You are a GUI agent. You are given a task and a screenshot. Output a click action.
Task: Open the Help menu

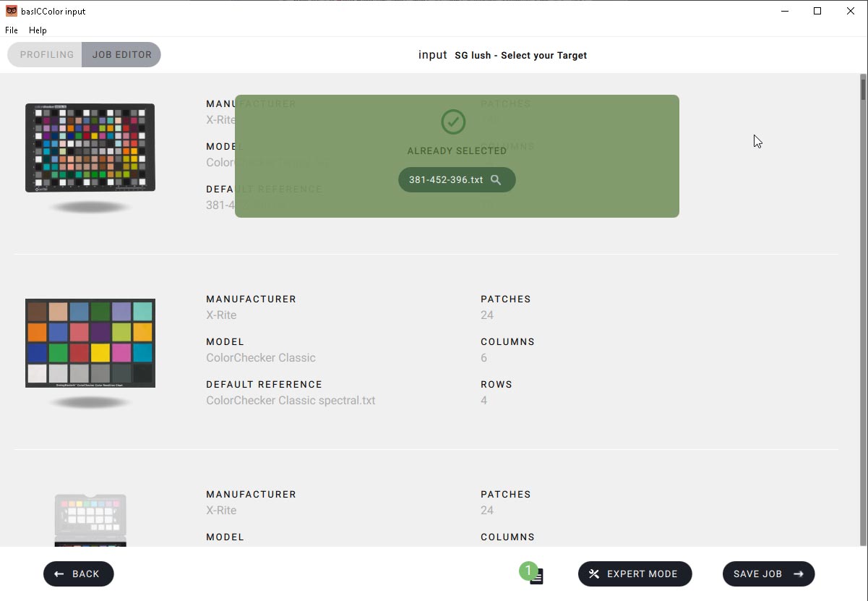(x=38, y=30)
